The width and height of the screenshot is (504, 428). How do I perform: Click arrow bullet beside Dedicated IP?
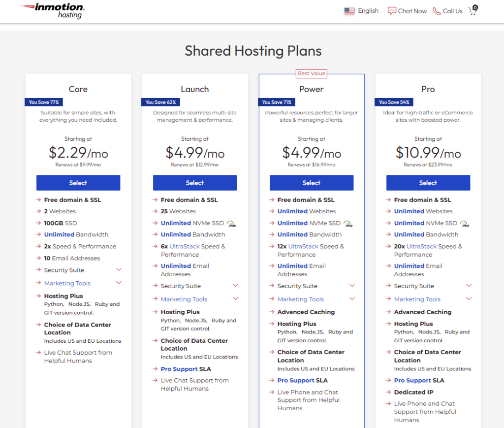click(x=388, y=393)
